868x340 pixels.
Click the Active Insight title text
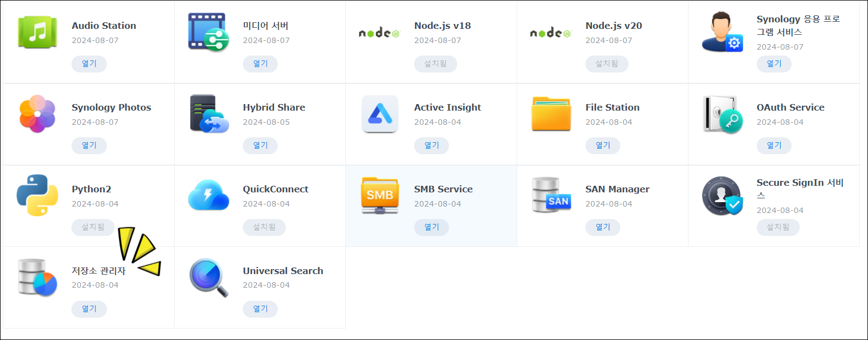click(447, 107)
